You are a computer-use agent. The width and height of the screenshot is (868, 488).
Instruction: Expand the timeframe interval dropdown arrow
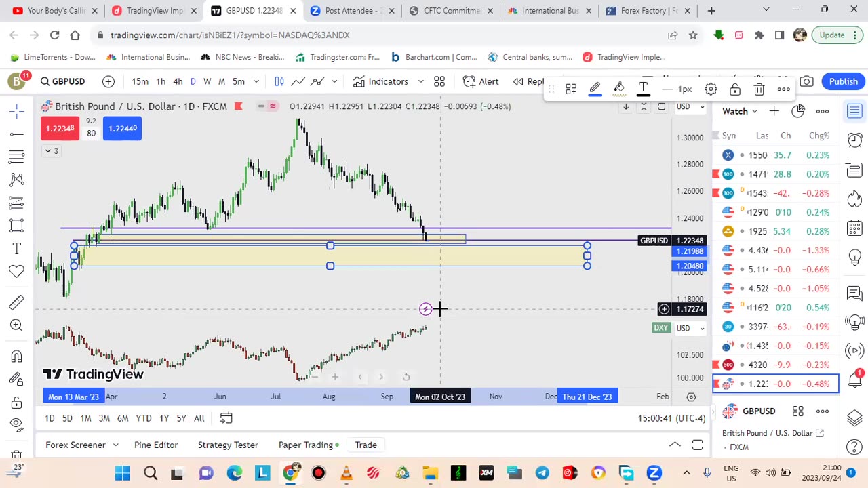[256, 81]
